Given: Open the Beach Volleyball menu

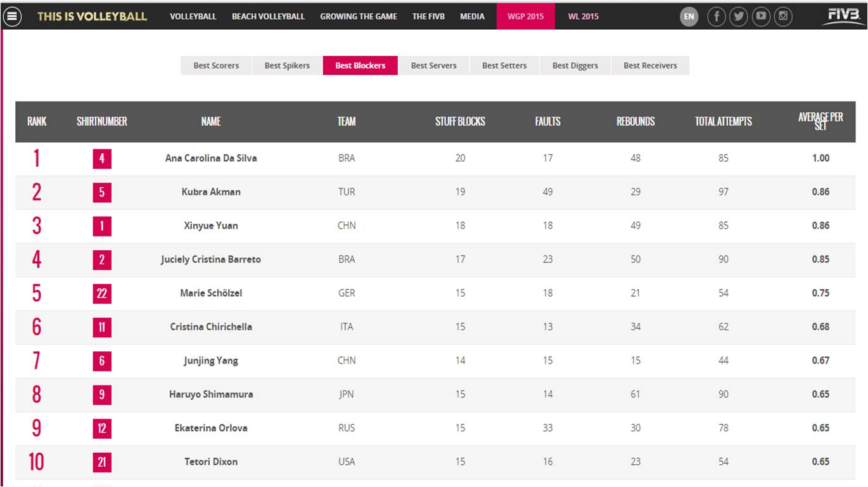Looking at the screenshot, I should coord(268,16).
